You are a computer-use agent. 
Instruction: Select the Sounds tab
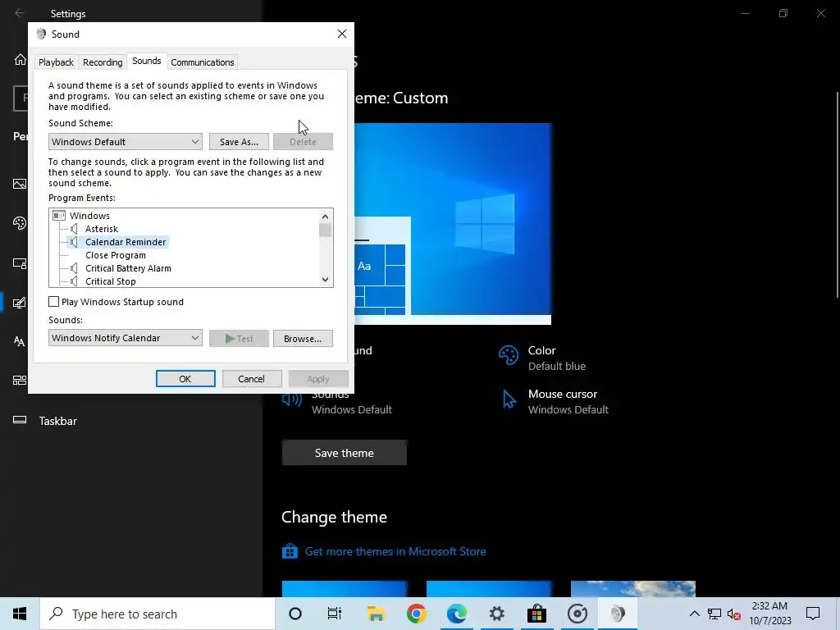[147, 61]
